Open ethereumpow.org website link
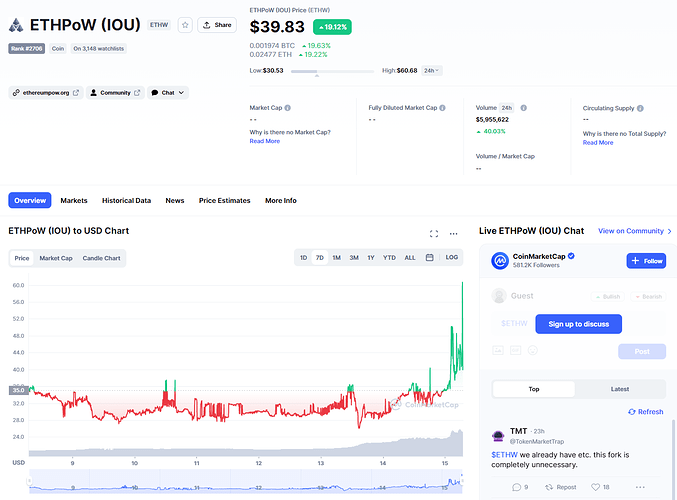The height and width of the screenshot is (500, 677). 46,93
